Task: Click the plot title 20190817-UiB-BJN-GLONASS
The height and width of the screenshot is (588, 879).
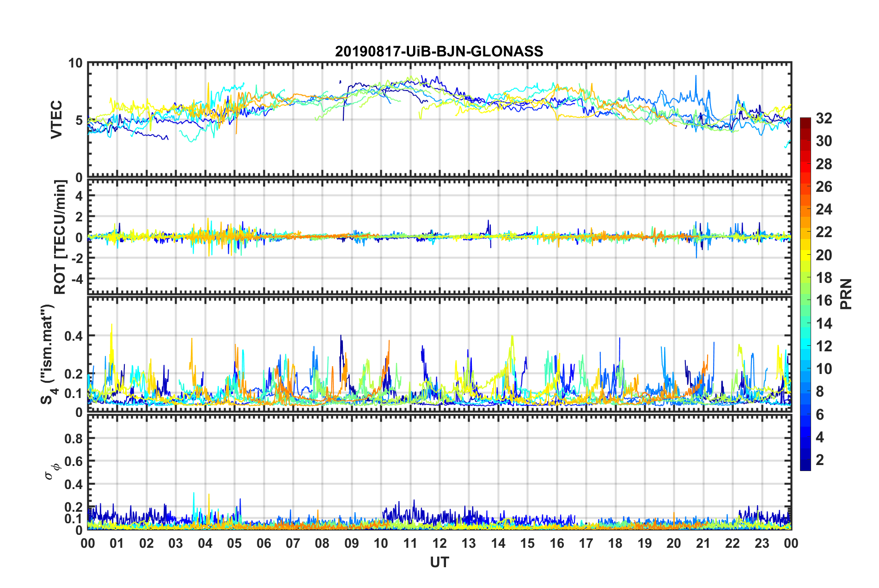Action: tap(439, 51)
